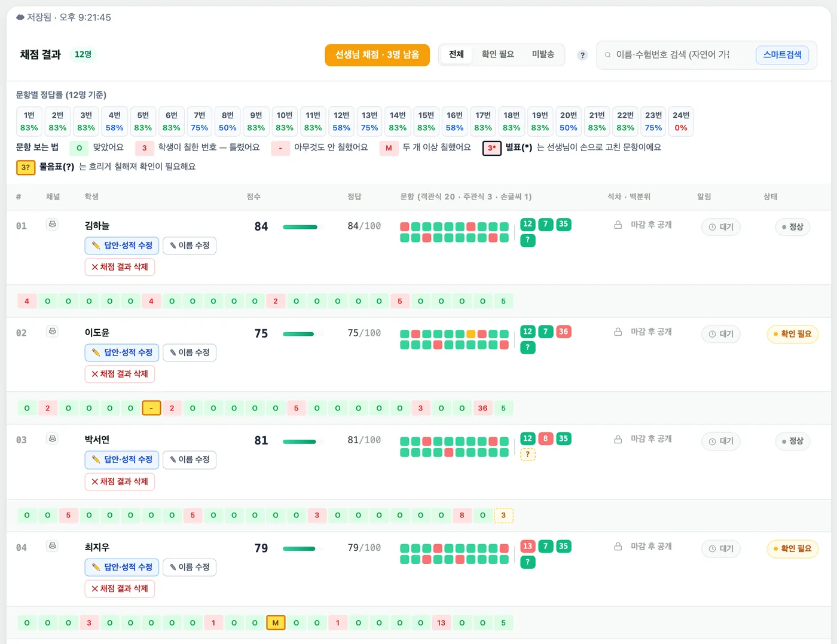Select the 4번 58% accuracy box
The width and height of the screenshot is (837, 644).
coord(115,121)
